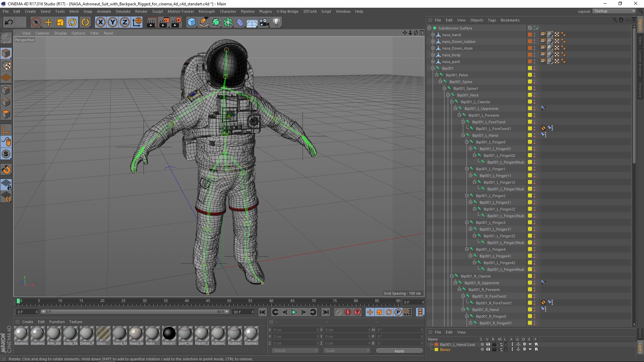This screenshot has height=362, width=644.
Task: Open viewport Cameras menu
Action: pos(42,33)
